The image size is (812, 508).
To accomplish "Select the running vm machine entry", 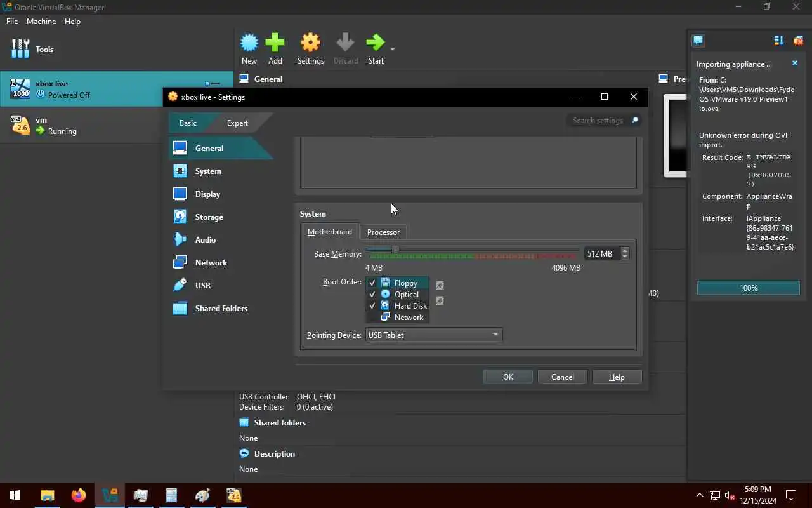I will coord(117,125).
